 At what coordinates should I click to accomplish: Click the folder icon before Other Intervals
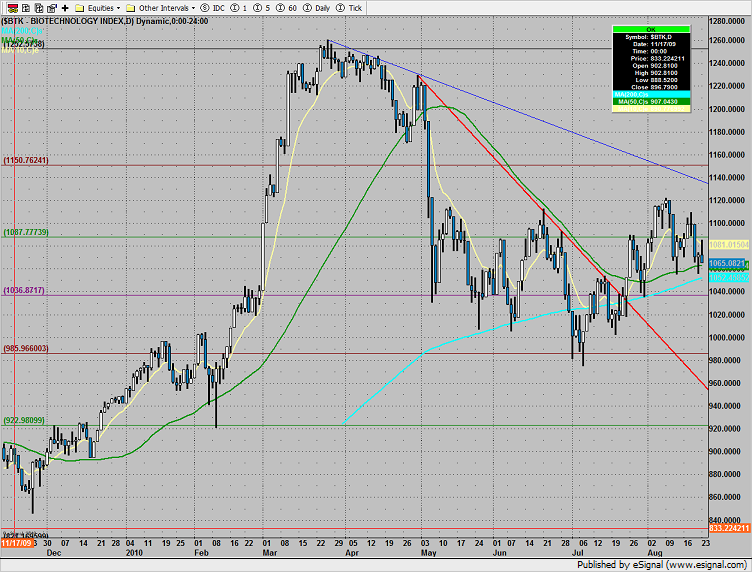click(x=130, y=6)
